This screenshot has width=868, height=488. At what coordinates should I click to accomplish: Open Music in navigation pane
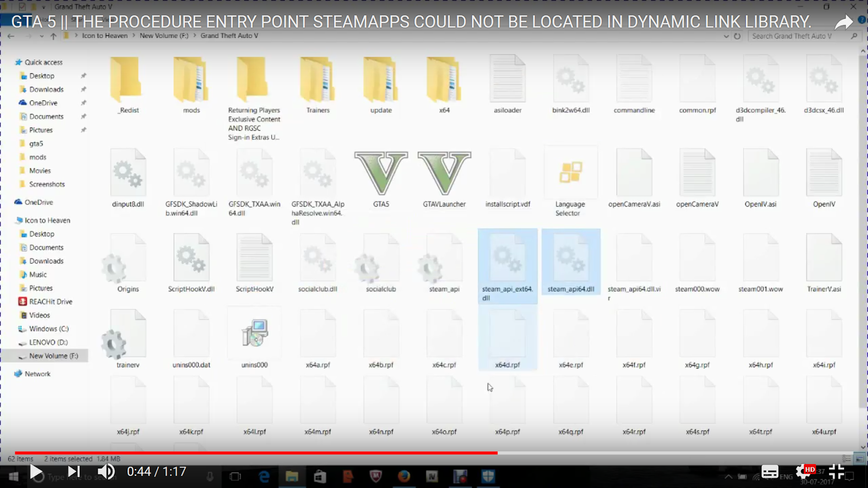(38, 275)
